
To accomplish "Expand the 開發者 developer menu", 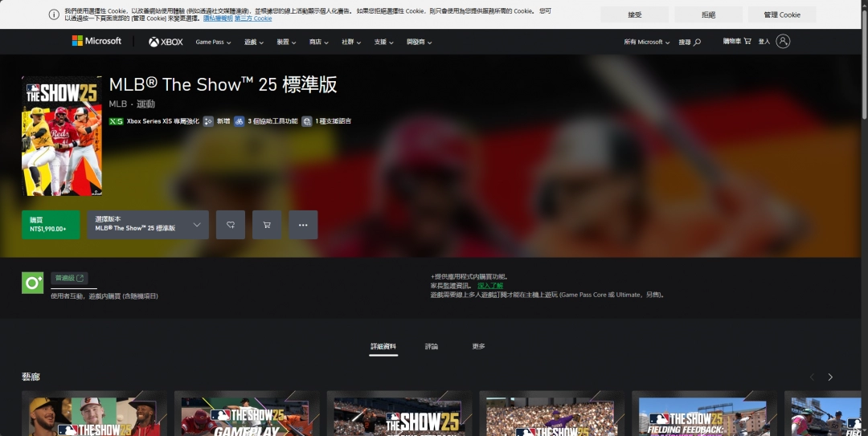I will [x=419, y=42].
